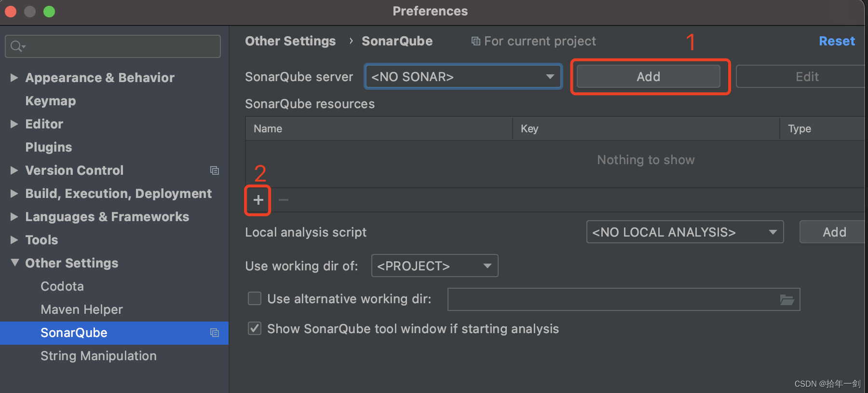Click 'Nothing to show' text in resources table
This screenshot has width=868, height=393.
(646, 160)
